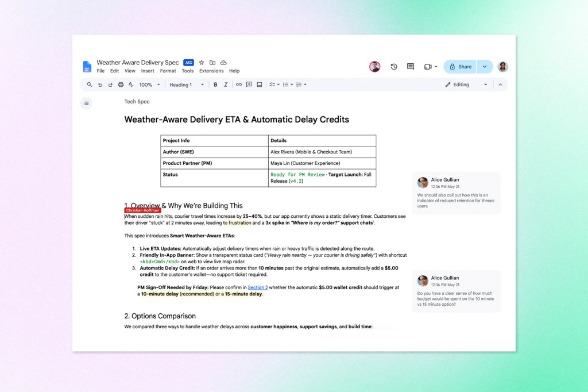This screenshot has height=392, width=588.
Task: Open the meeting options arrow
Action: (436, 67)
